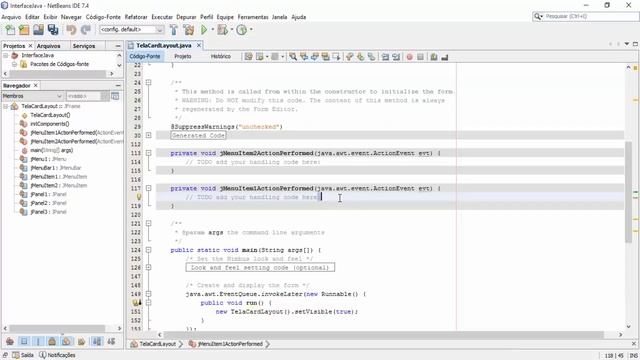
Task: Run the project with green play icon
Action: 204,30
